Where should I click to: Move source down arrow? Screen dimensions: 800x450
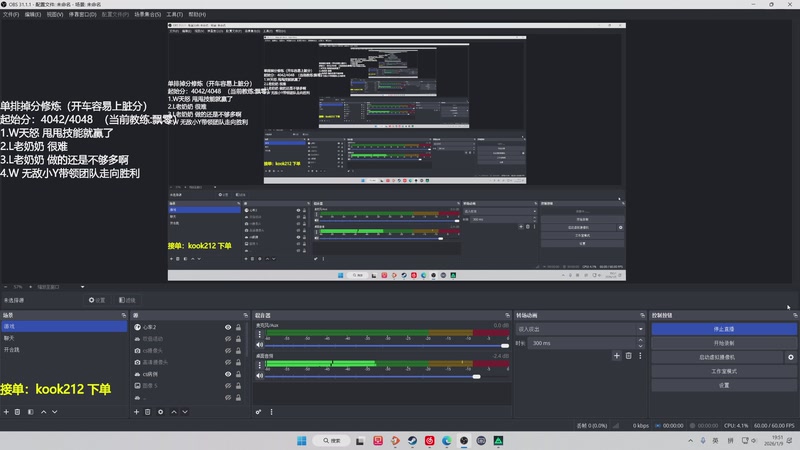click(x=185, y=412)
